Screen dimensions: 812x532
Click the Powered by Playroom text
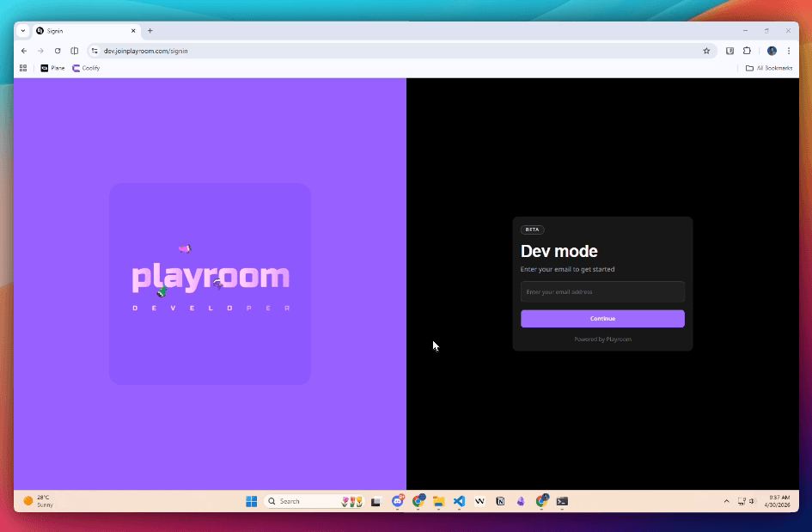[602, 339]
